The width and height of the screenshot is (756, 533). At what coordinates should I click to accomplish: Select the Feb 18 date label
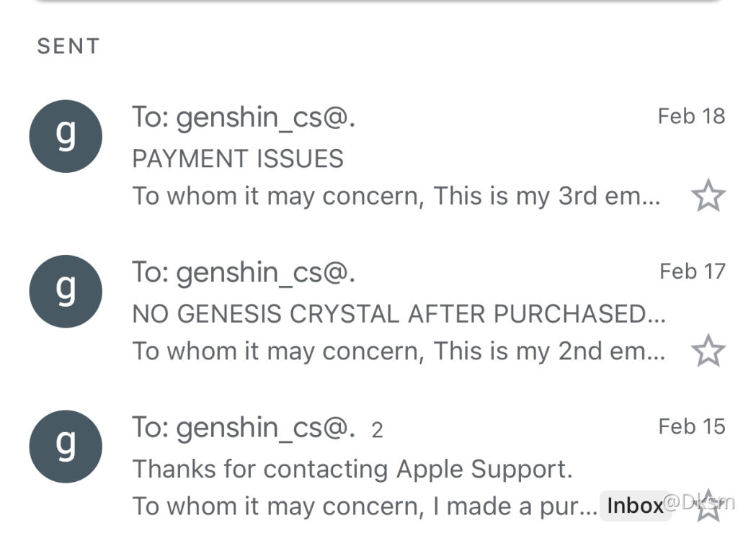point(691,116)
